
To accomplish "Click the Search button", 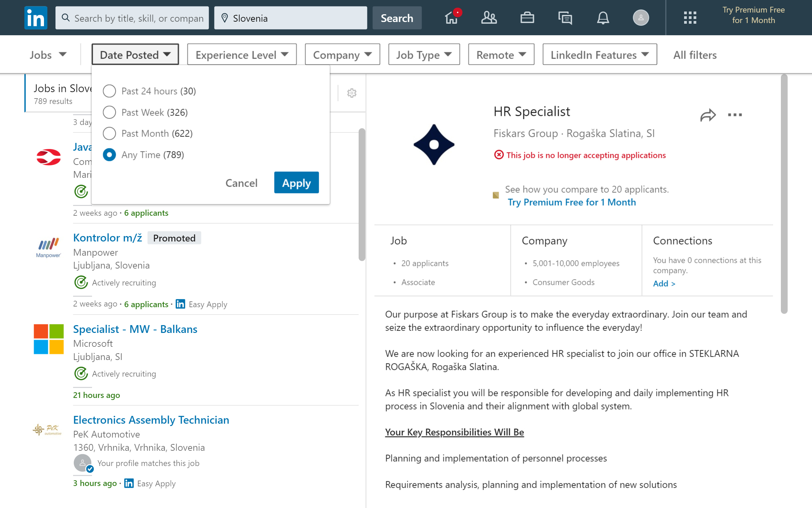I will click(397, 18).
